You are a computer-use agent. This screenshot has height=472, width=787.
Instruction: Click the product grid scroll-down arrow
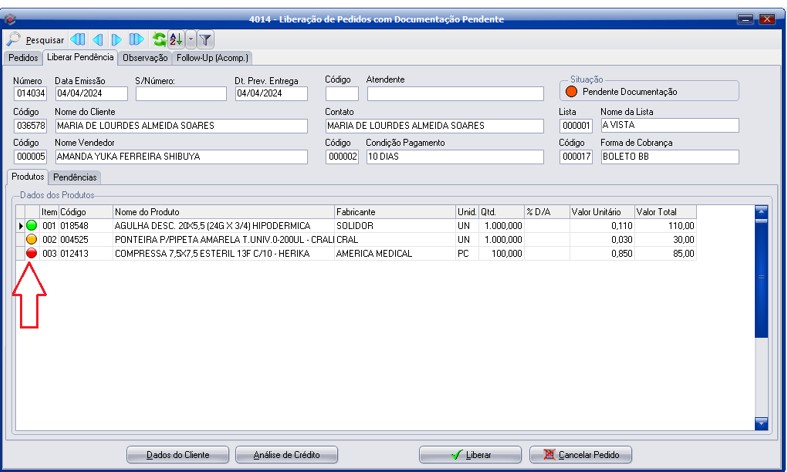pyautogui.click(x=760, y=424)
